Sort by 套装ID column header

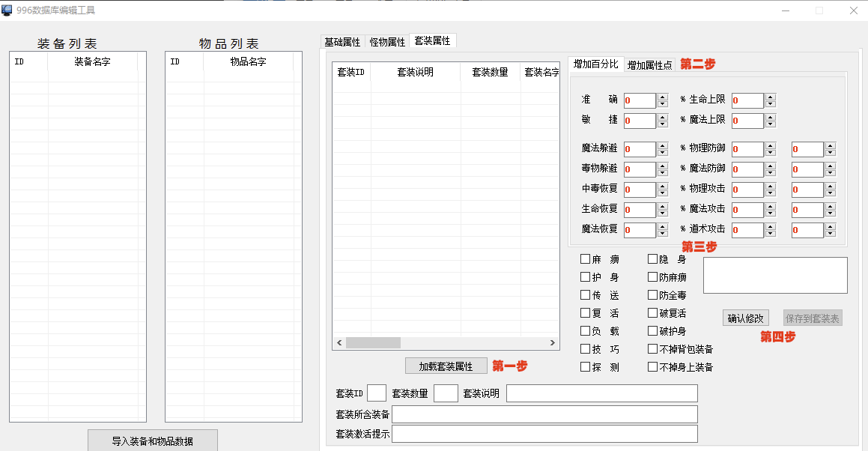point(351,72)
